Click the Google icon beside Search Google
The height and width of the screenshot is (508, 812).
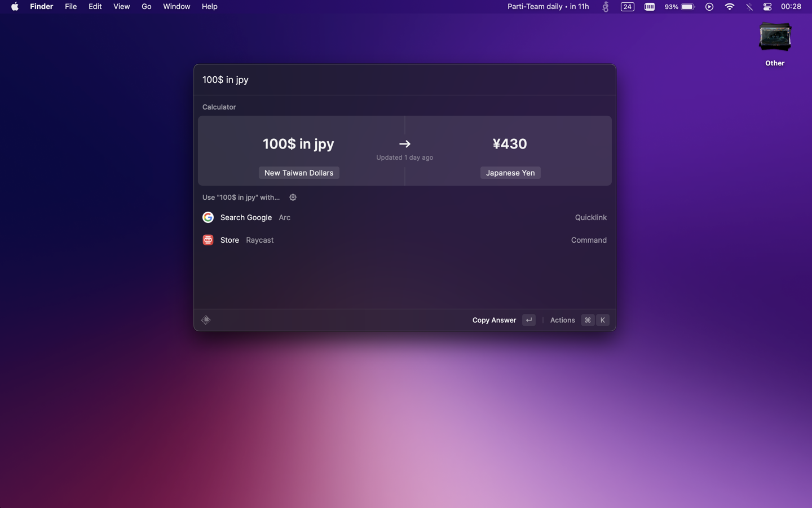tap(208, 217)
